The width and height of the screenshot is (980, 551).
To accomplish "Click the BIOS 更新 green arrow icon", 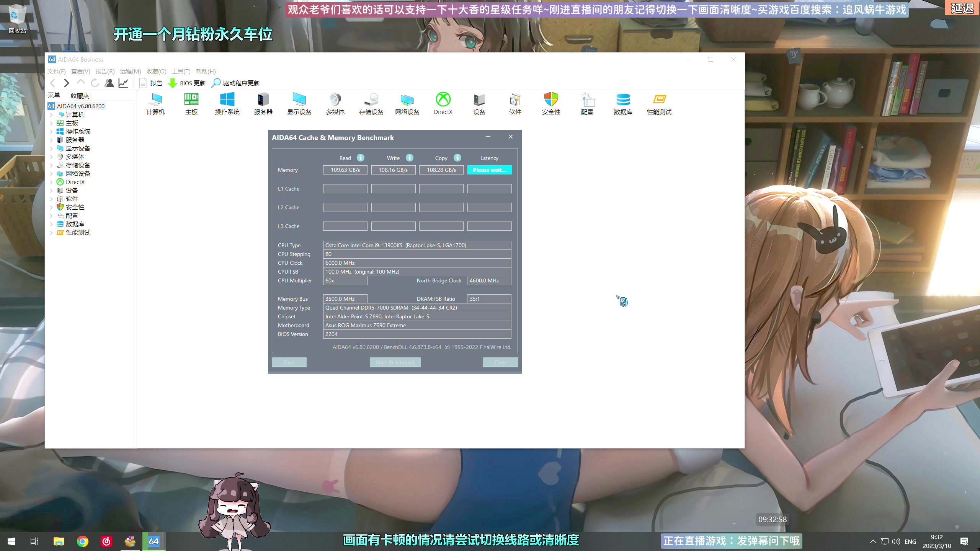I will coord(173,83).
